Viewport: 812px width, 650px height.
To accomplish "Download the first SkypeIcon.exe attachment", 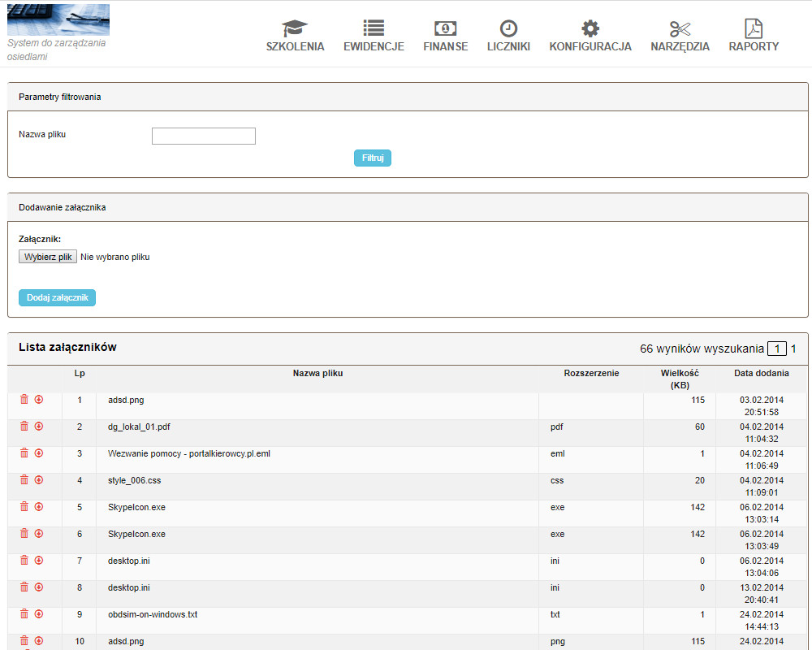I will [39, 507].
